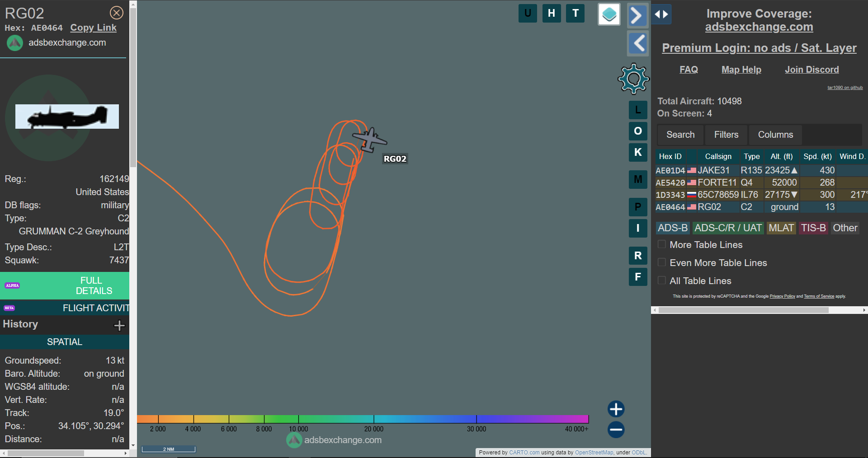Click the ADS-B source legend
This screenshot has height=458, width=868.
[673, 228]
